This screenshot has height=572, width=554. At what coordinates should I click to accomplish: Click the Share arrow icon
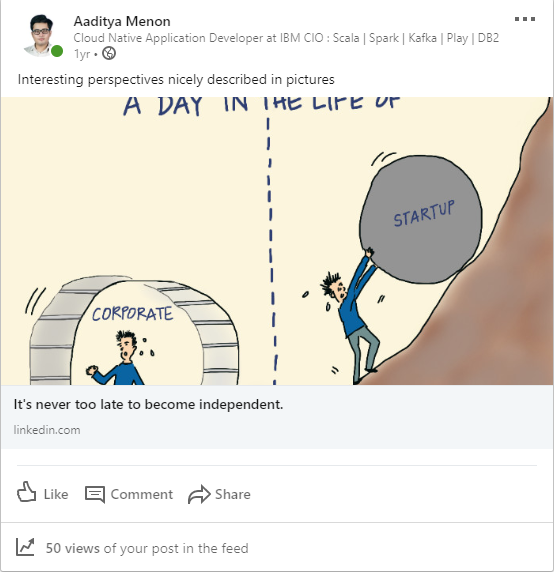(199, 495)
